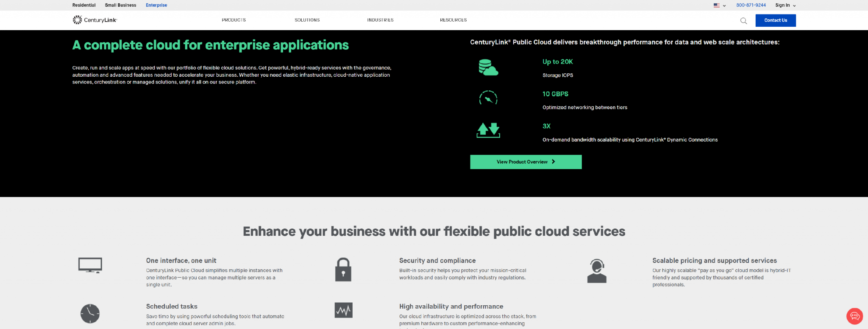Click the Contact Us button
This screenshot has width=868, height=329.
(776, 20)
